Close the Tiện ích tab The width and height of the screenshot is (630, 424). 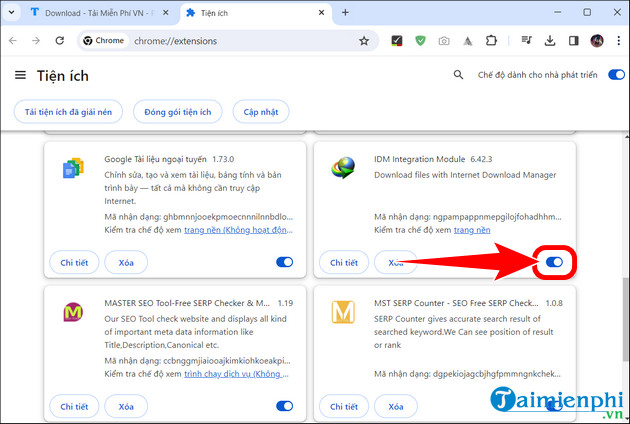321,13
